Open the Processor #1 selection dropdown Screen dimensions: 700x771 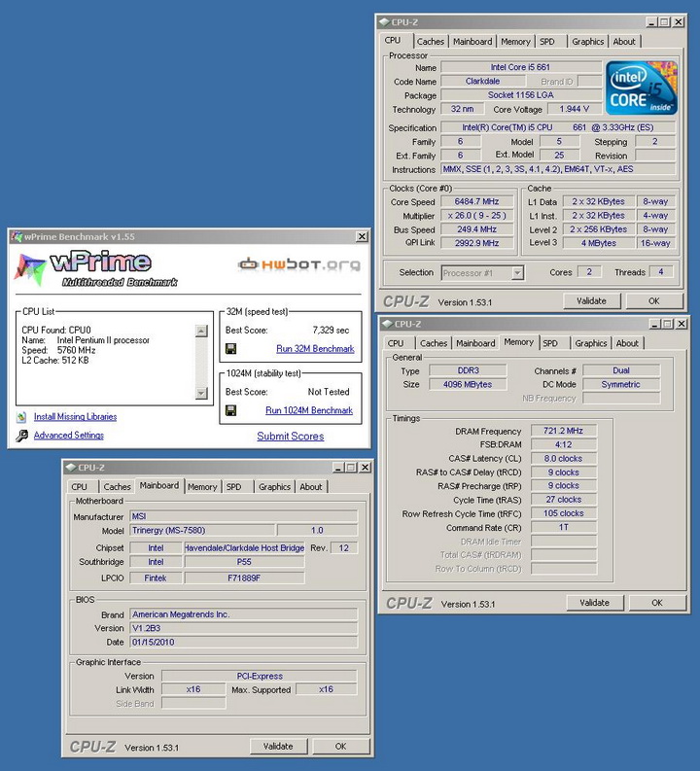coord(517,273)
